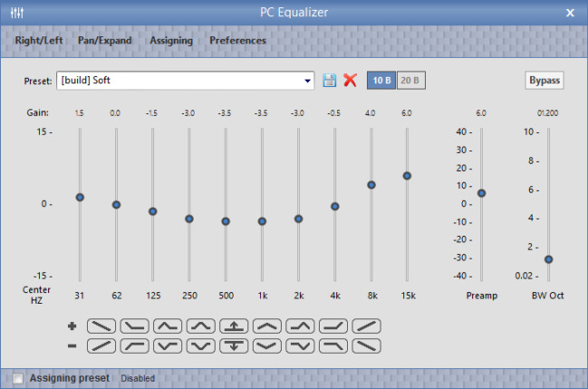This screenshot has height=389, width=588.
Task: Click the last ascending-slope shape in the plus row
Action: 366,326
